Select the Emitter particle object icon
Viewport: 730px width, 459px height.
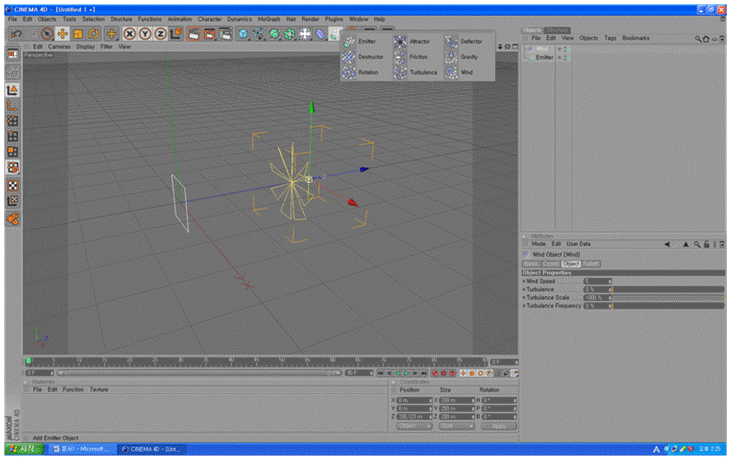tap(350, 42)
